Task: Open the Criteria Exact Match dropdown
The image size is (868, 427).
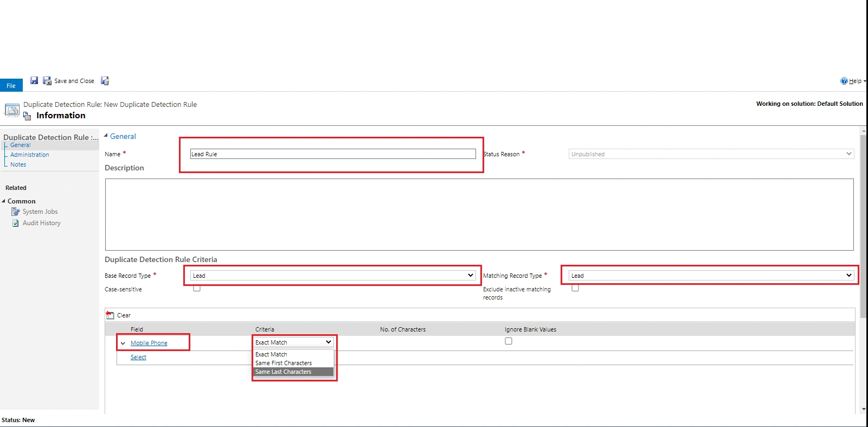Action: click(293, 342)
